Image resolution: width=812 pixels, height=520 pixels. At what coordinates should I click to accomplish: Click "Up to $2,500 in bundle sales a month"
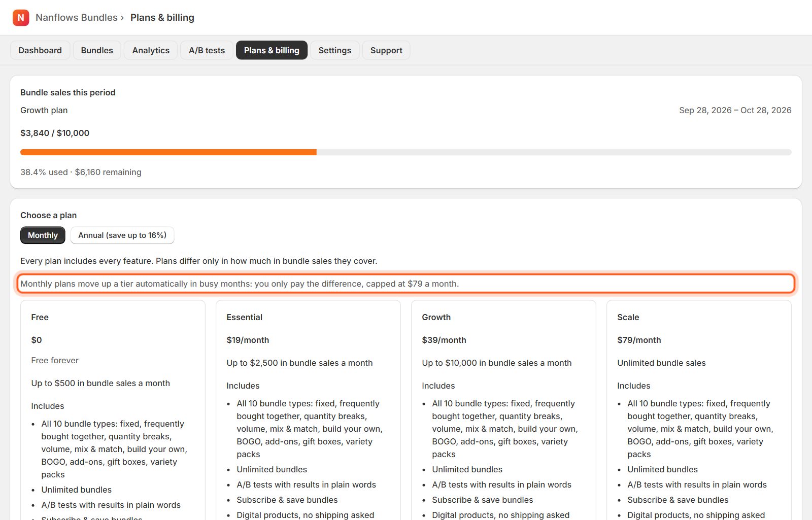[299, 363]
